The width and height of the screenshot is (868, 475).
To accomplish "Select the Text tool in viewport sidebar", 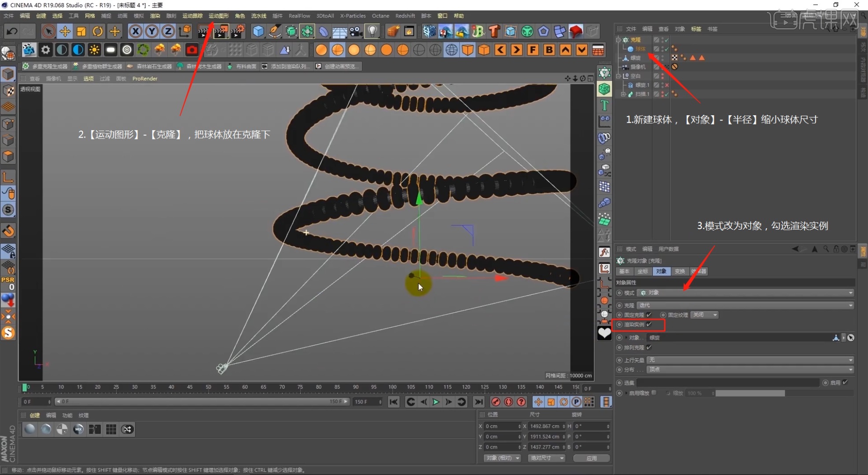I will [604, 105].
